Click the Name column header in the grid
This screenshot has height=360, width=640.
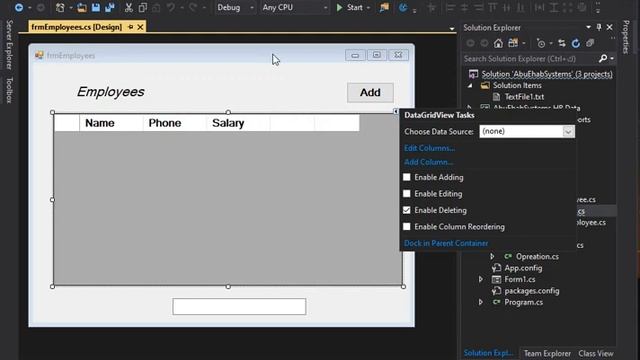click(111, 123)
